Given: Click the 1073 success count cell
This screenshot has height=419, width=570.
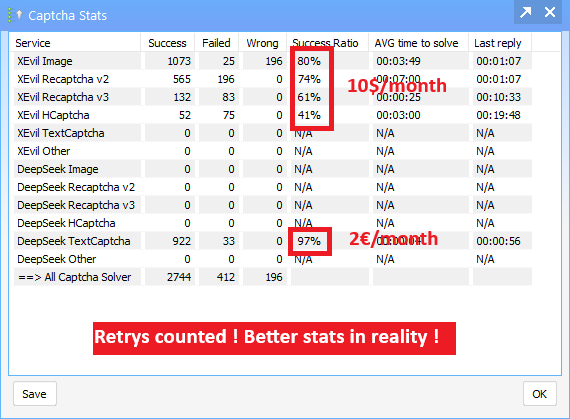Looking at the screenshot, I should pos(170,61).
